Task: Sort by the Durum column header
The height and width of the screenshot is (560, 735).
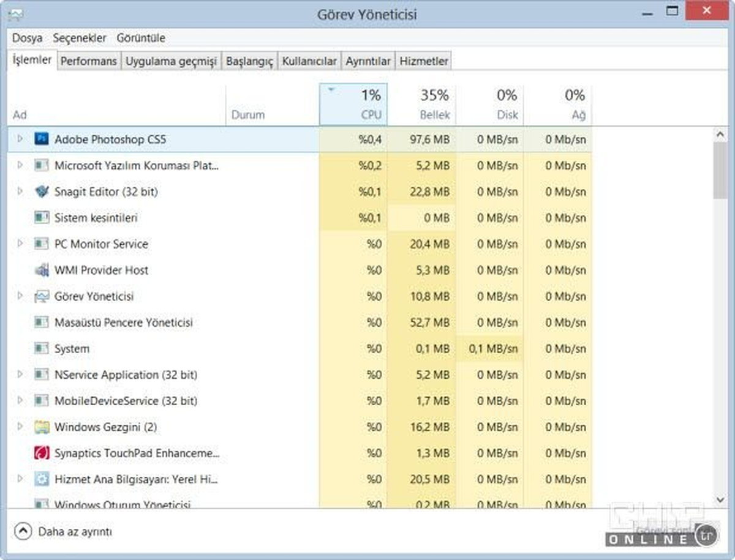Action: point(272,104)
